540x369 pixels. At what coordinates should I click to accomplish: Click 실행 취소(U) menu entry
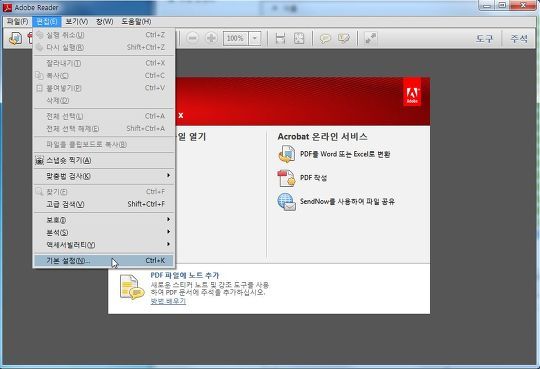coord(104,35)
